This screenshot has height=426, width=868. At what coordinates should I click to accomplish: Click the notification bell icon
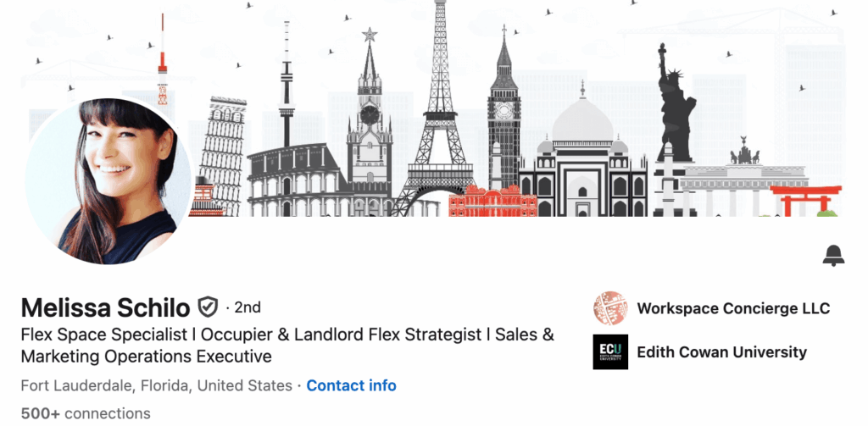(x=833, y=255)
